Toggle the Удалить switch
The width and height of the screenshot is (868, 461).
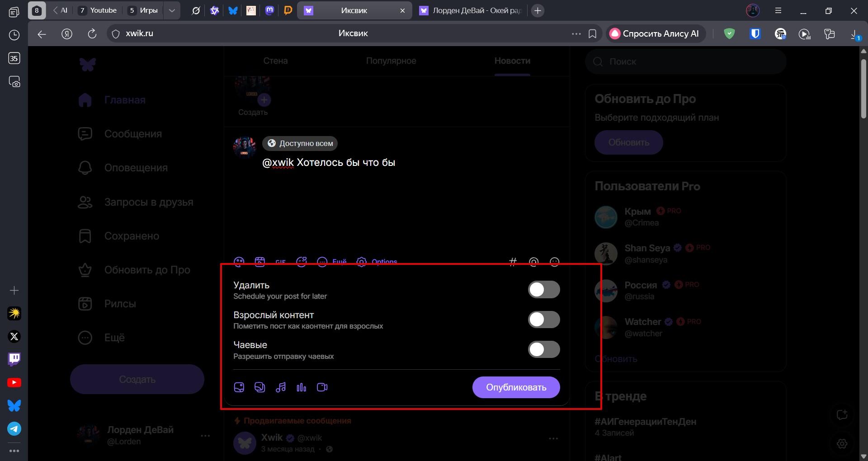click(x=544, y=290)
